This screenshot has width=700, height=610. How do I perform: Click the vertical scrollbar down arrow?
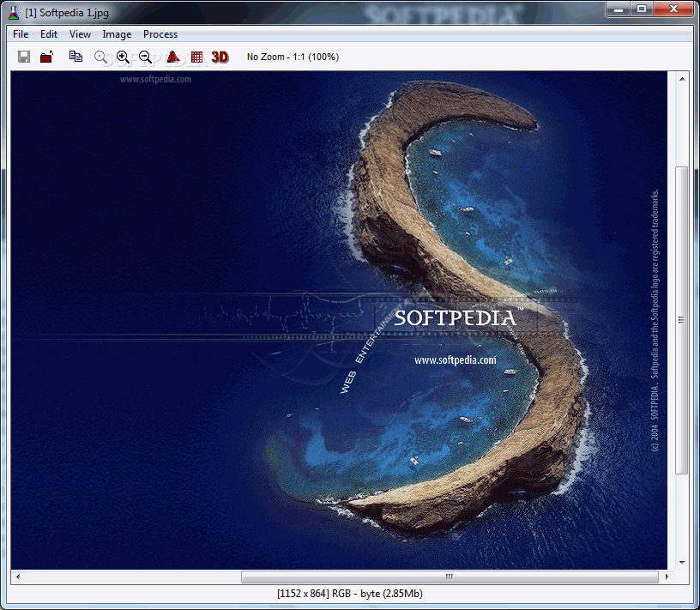[x=682, y=562]
